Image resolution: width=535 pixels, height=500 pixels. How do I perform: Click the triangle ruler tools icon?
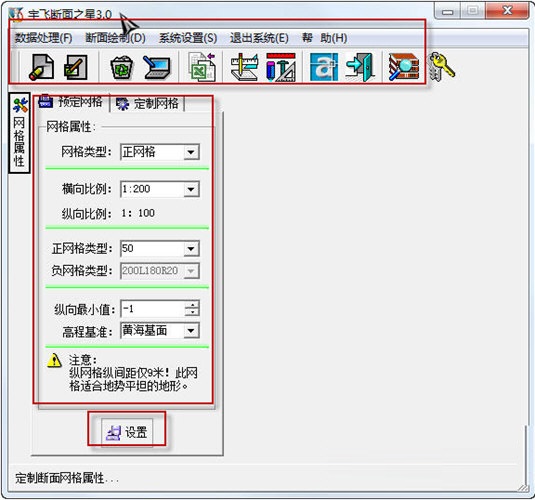point(280,67)
